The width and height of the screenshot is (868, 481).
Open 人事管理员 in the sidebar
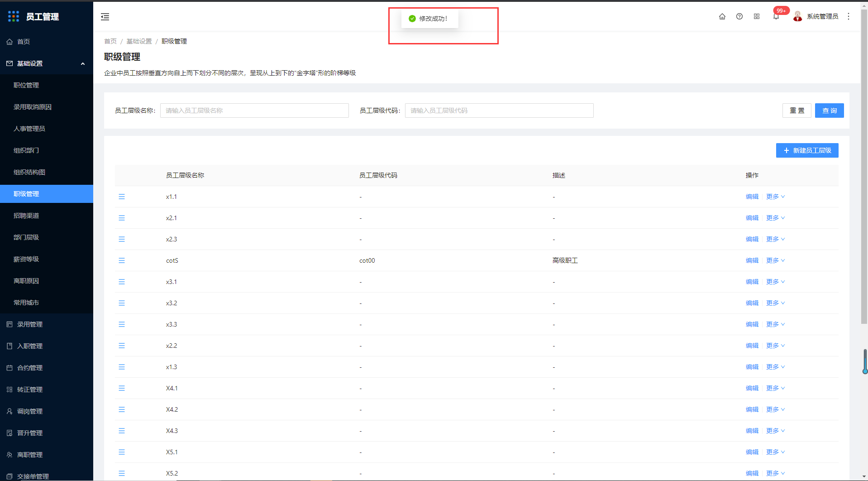pyautogui.click(x=47, y=129)
